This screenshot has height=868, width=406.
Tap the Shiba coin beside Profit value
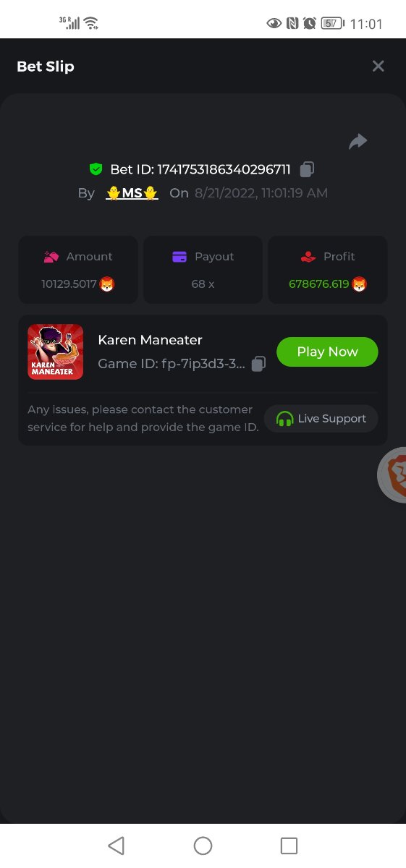coord(359,284)
